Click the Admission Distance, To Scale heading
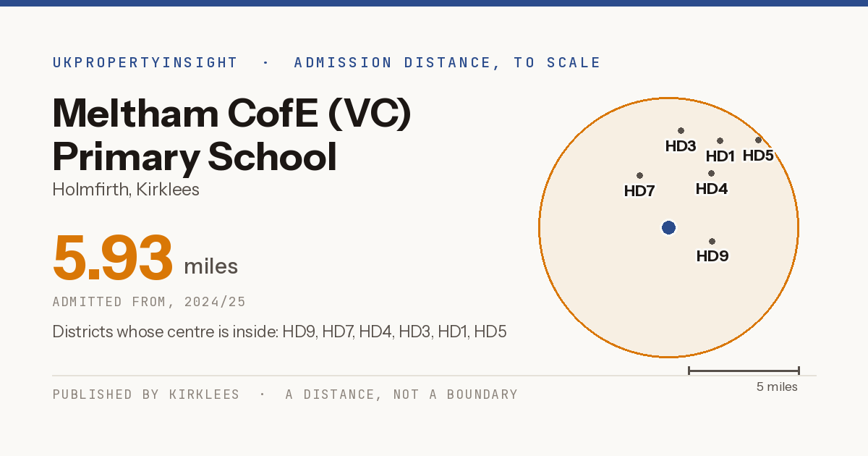The width and height of the screenshot is (868, 456). pos(447,63)
